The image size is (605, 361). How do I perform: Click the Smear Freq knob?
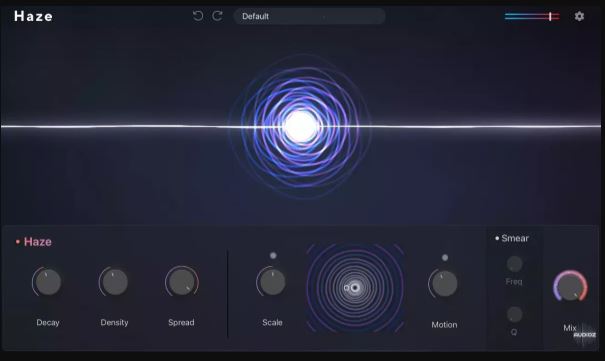pyautogui.click(x=514, y=265)
